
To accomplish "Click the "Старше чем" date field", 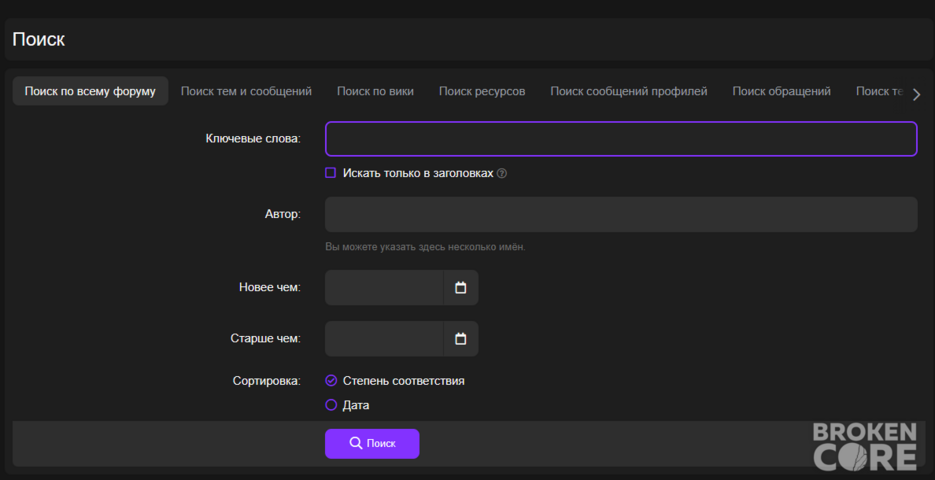I will click(385, 339).
